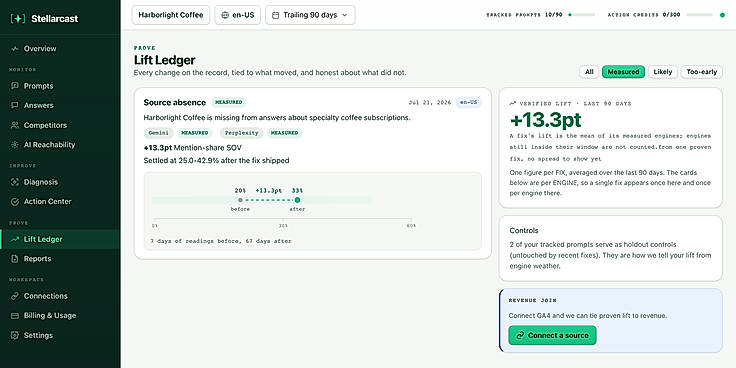Click the Answers chat icon
This screenshot has width=736, height=368.
(x=15, y=106)
